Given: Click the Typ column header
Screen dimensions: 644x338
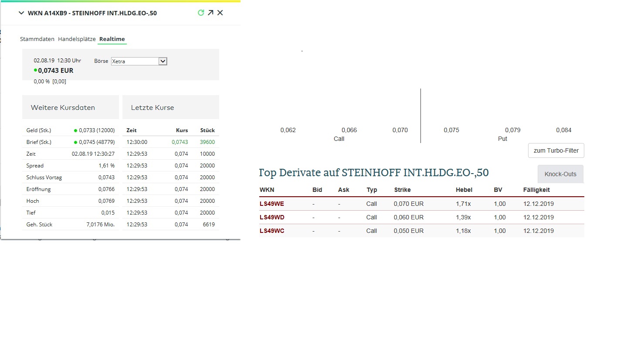Looking at the screenshot, I should pos(372,190).
